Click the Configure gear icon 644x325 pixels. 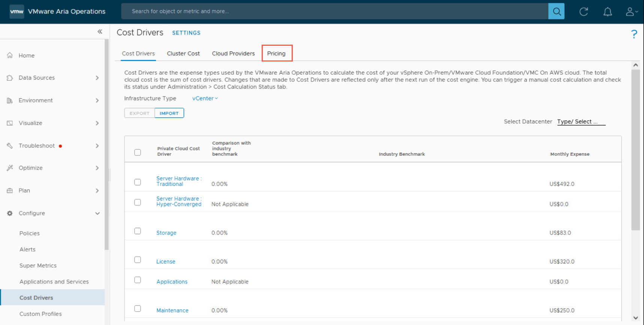tap(10, 213)
